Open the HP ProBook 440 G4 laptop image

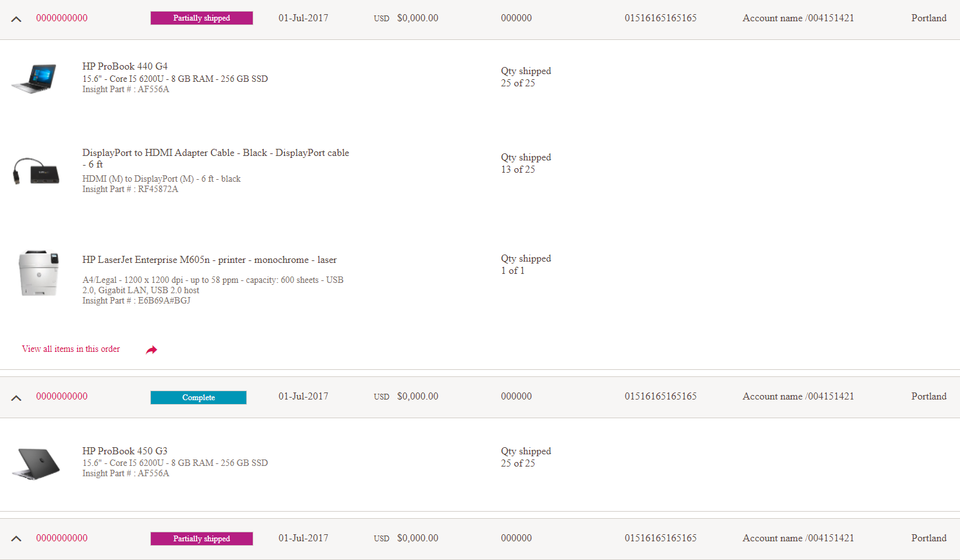[x=34, y=78]
